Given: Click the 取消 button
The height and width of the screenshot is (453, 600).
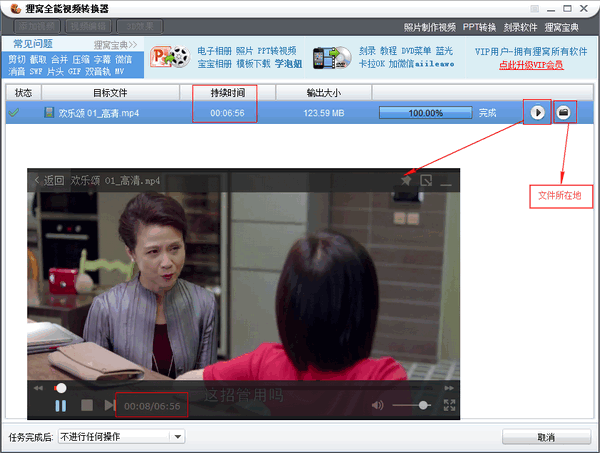Looking at the screenshot, I should point(546,437).
